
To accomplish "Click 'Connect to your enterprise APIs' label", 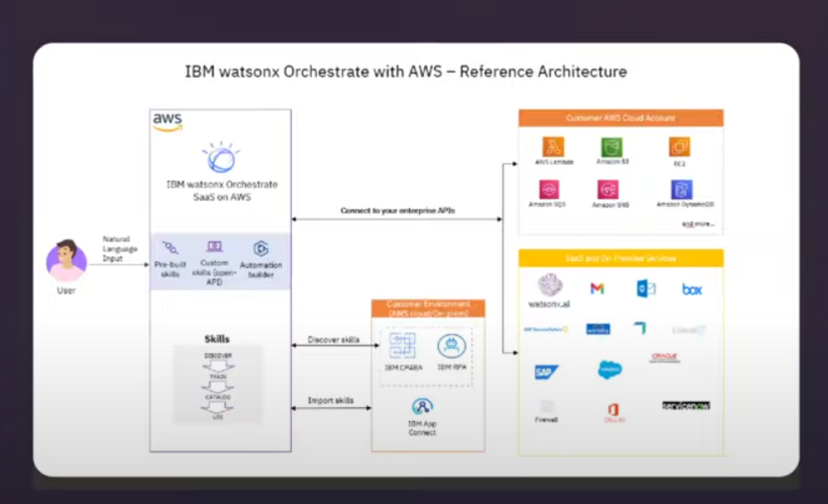I will click(x=397, y=211).
